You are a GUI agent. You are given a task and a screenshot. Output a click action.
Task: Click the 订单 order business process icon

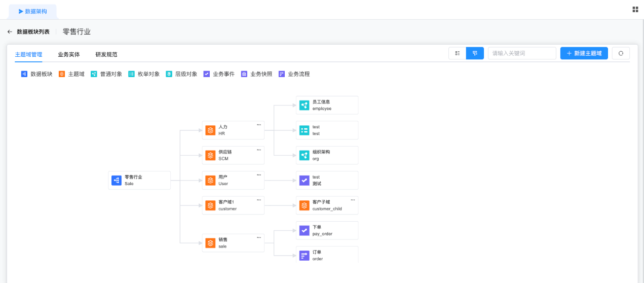tap(304, 256)
